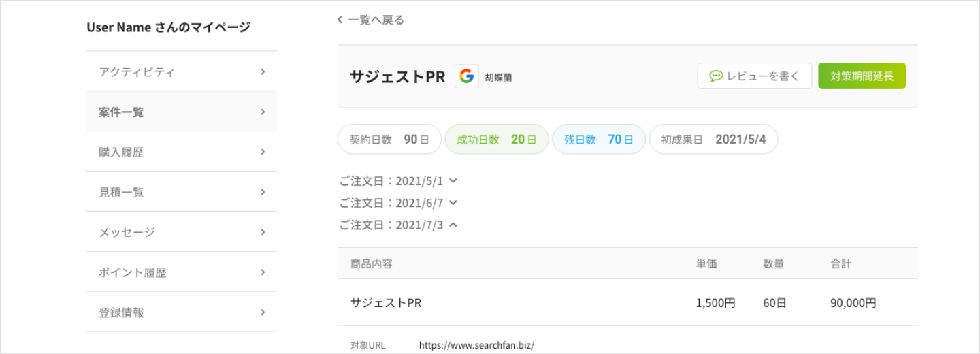Image resolution: width=980 pixels, height=354 pixels.
Task: Click the Google logo icon
Action: click(x=466, y=76)
